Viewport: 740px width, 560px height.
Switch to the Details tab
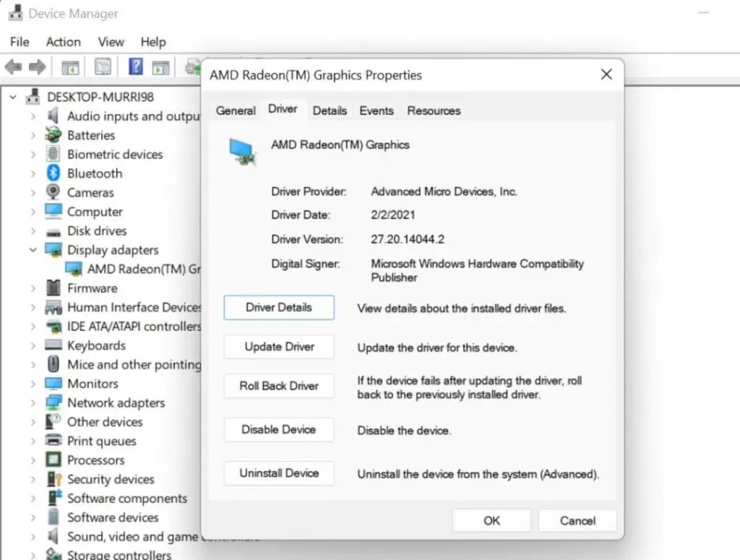[x=330, y=110]
